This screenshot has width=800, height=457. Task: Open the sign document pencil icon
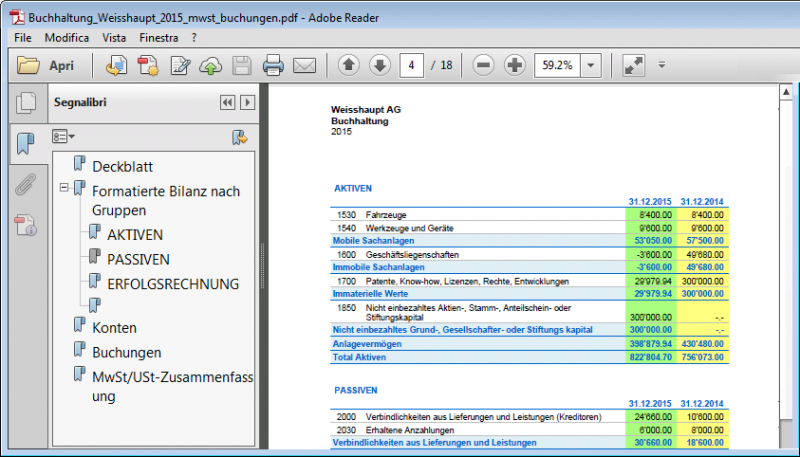tap(180, 66)
